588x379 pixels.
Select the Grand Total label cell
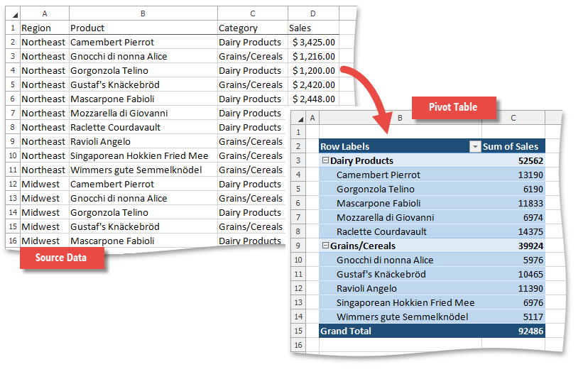(x=401, y=331)
